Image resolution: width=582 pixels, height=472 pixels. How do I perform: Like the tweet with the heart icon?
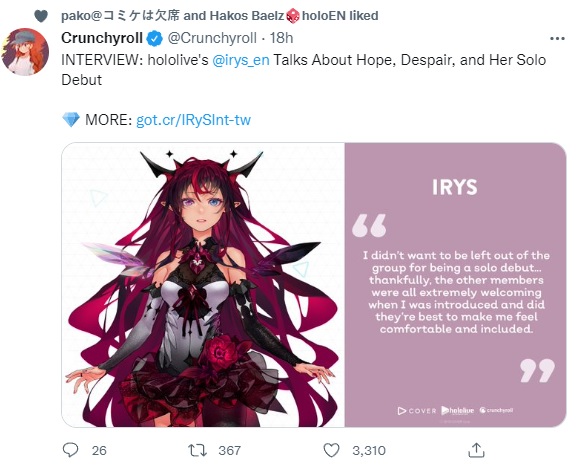pyautogui.click(x=331, y=450)
